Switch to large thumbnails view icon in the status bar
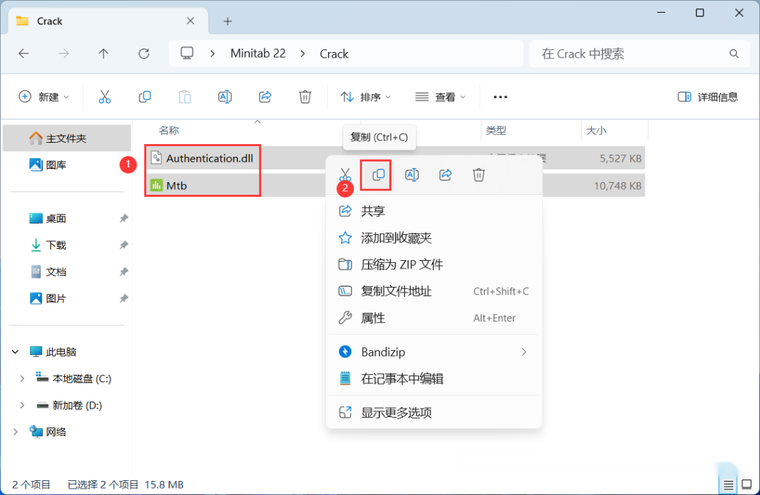The image size is (760, 495). coord(747,484)
